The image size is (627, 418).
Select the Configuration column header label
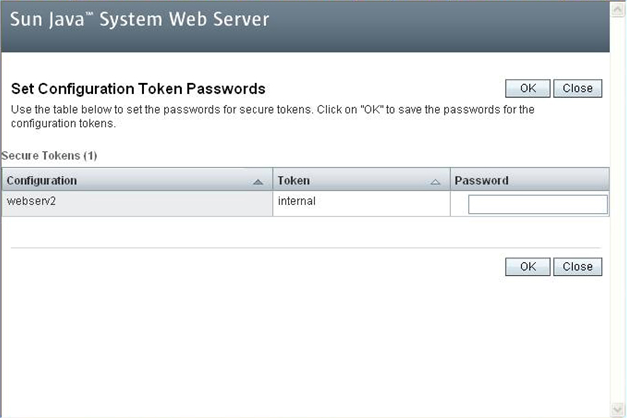tap(42, 180)
